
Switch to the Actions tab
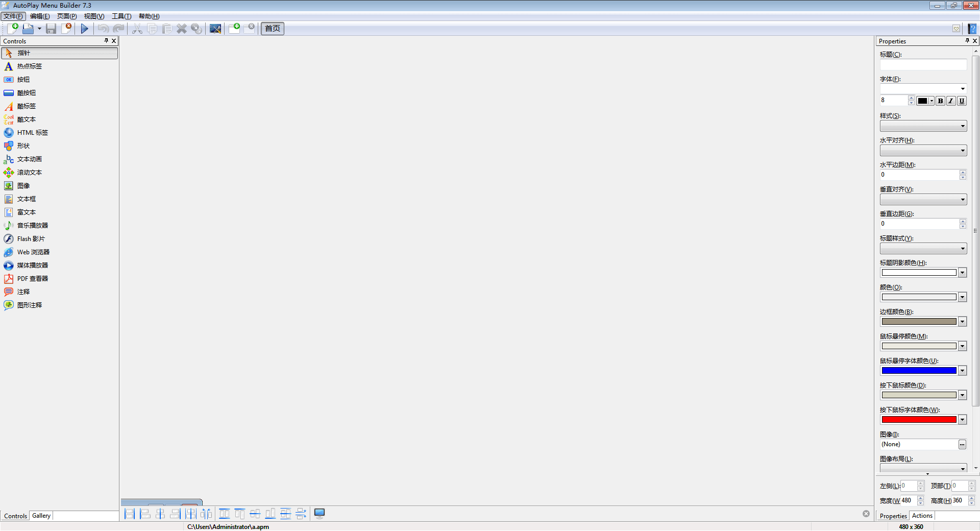pyautogui.click(x=922, y=516)
